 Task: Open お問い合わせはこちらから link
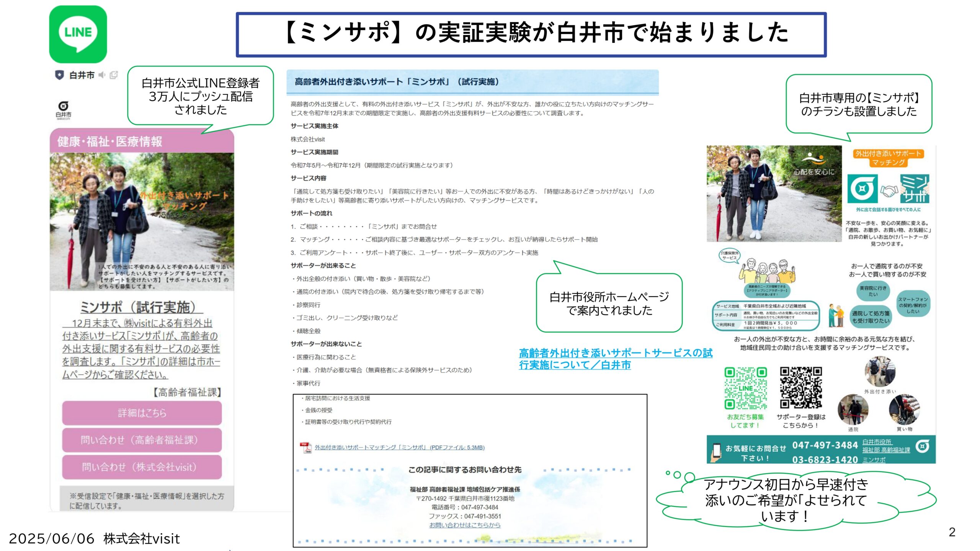pos(465,525)
